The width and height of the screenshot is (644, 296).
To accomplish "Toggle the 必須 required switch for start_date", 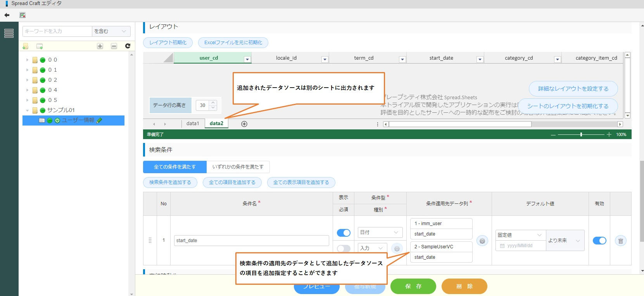I will (344, 248).
